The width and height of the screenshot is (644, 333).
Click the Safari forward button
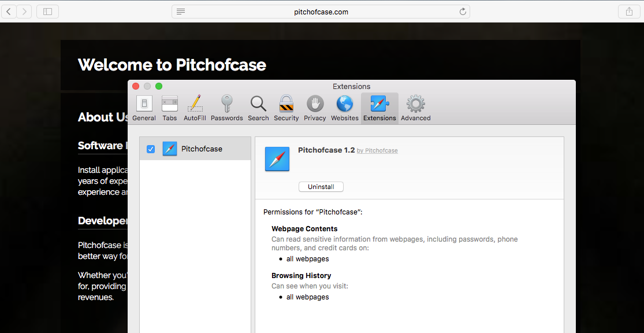click(24, 12)
